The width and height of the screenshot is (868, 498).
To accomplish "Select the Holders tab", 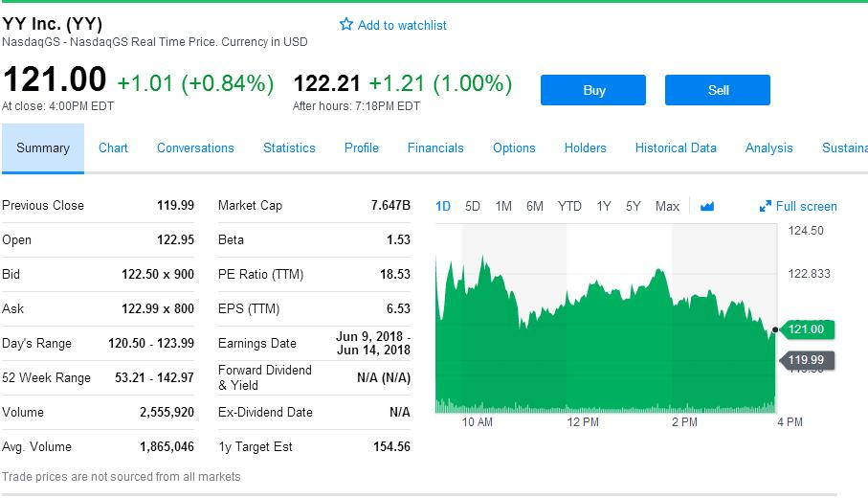I will (585, 147).
